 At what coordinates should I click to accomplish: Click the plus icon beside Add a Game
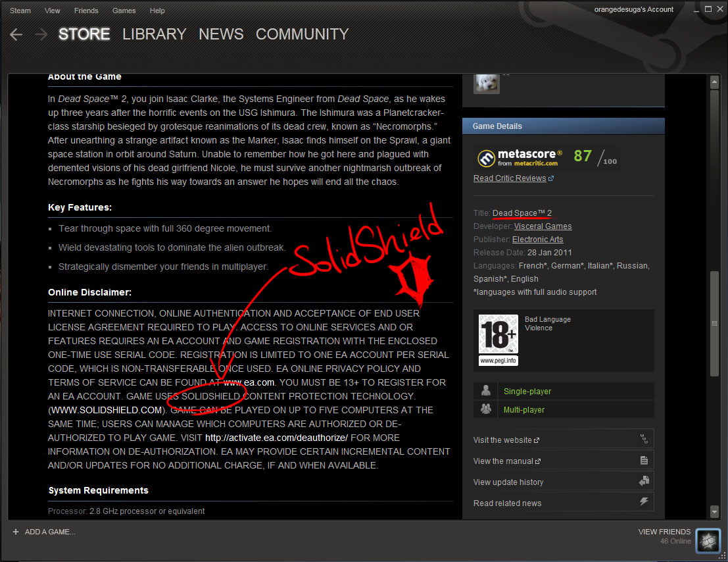(x=15, y=532)
